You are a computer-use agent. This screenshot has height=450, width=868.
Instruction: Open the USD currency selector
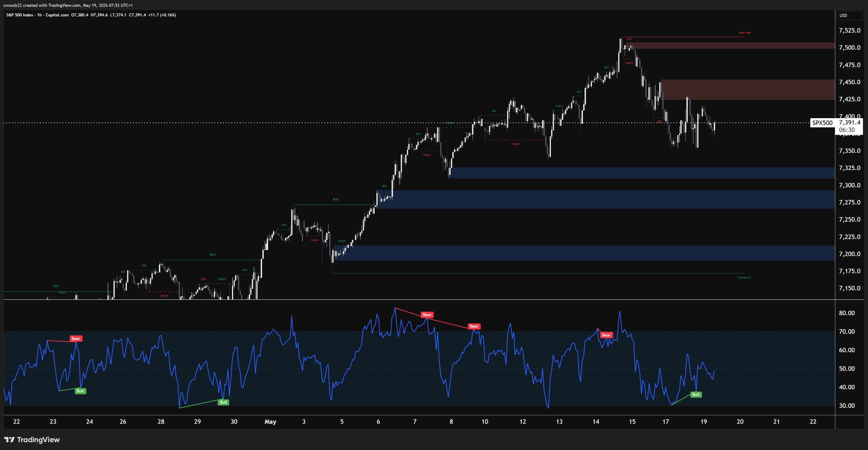[x=849, y=16]
